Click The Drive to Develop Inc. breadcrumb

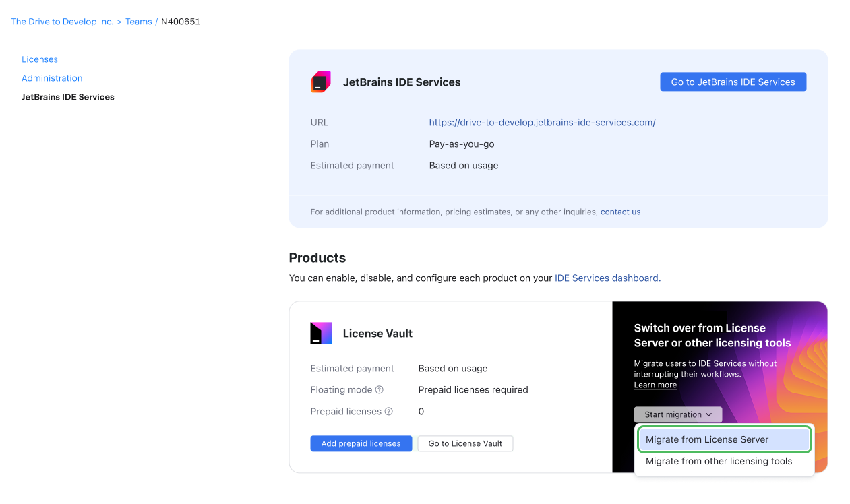tap(61, 21)
